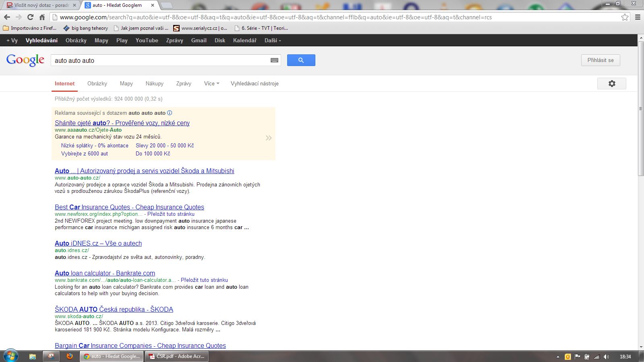Click the taskbar clock showing 18:34

point(625,357)
